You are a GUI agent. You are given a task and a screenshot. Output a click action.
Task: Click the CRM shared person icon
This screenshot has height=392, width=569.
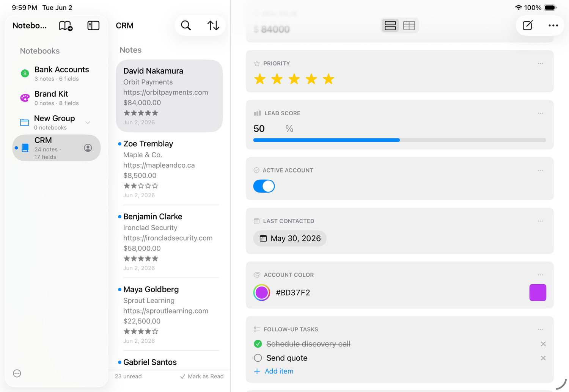point(88,148)
